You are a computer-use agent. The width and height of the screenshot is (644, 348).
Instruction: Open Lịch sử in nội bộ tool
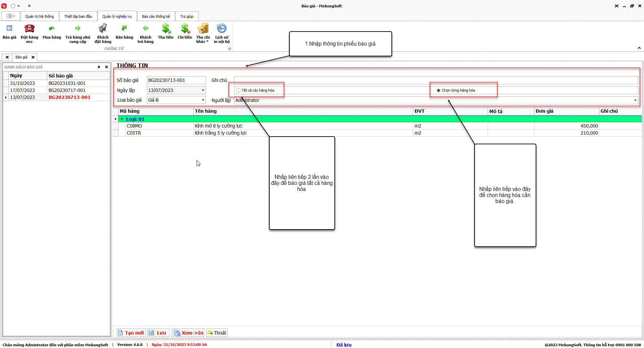pyautogui.click(x=222, y=34)
